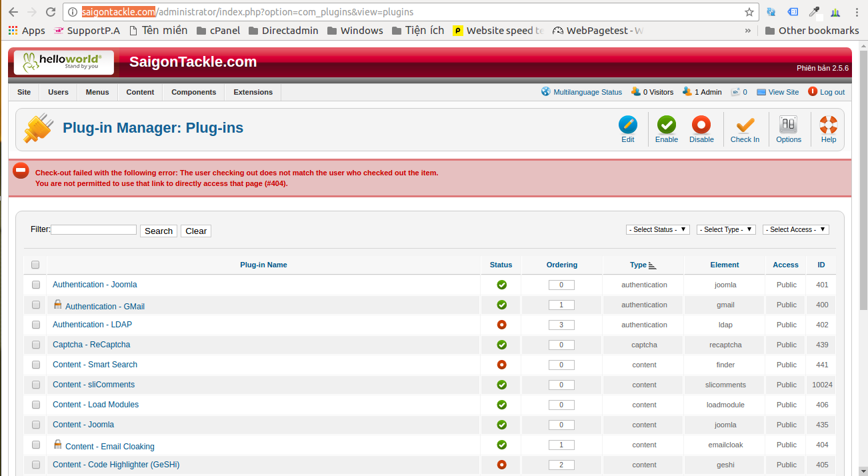Screen dimensions: 868x476
Task: Check the box for Authentication - Joomla
Action: [36, 285]
